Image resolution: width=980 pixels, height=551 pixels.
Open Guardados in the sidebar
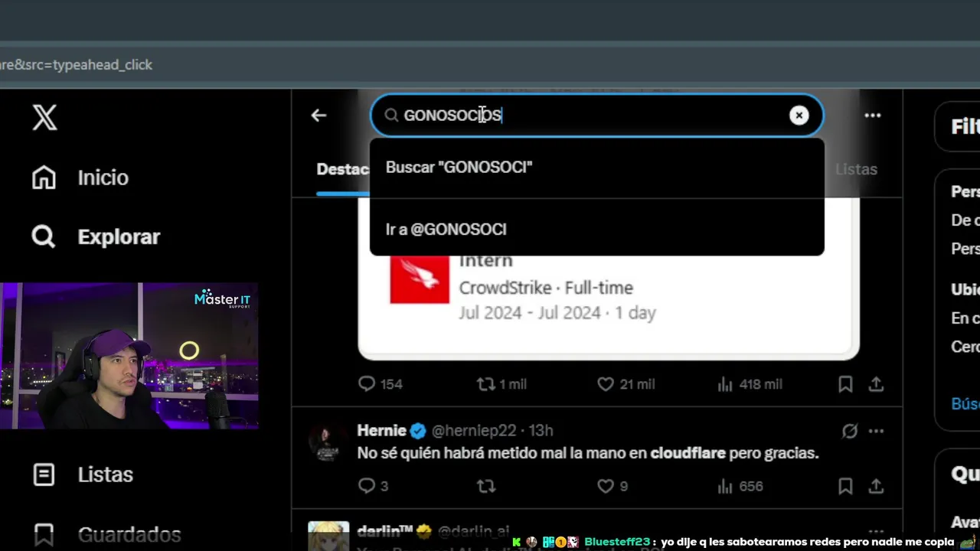pyautogui.click(x=129, y=534)
